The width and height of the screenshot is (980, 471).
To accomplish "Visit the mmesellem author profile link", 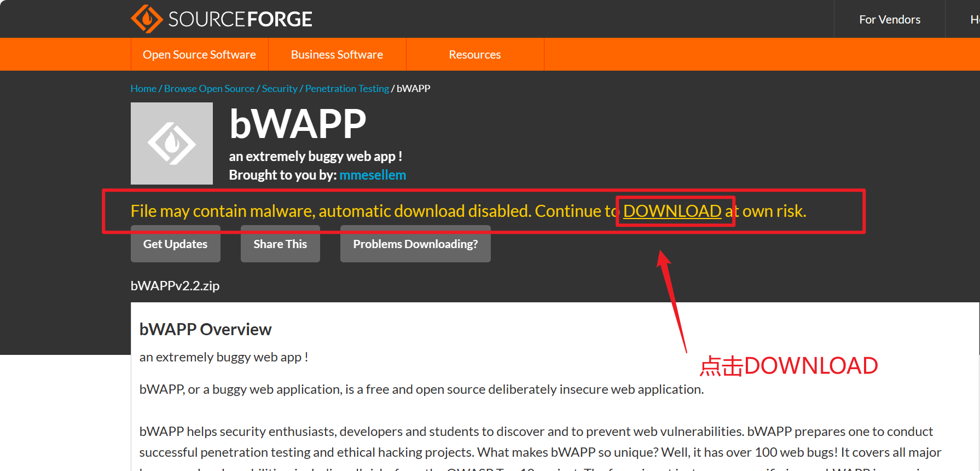I will tap(373, 175).
